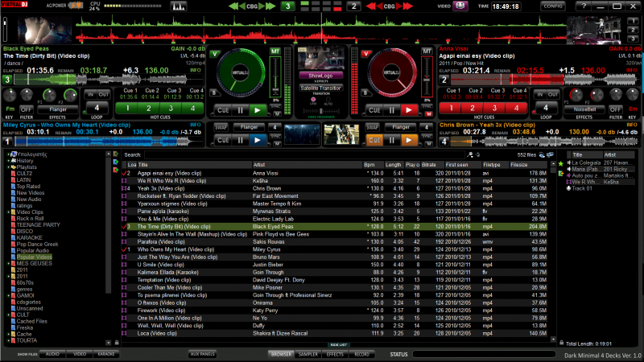Click the help question mark icon

pos(583,6)
